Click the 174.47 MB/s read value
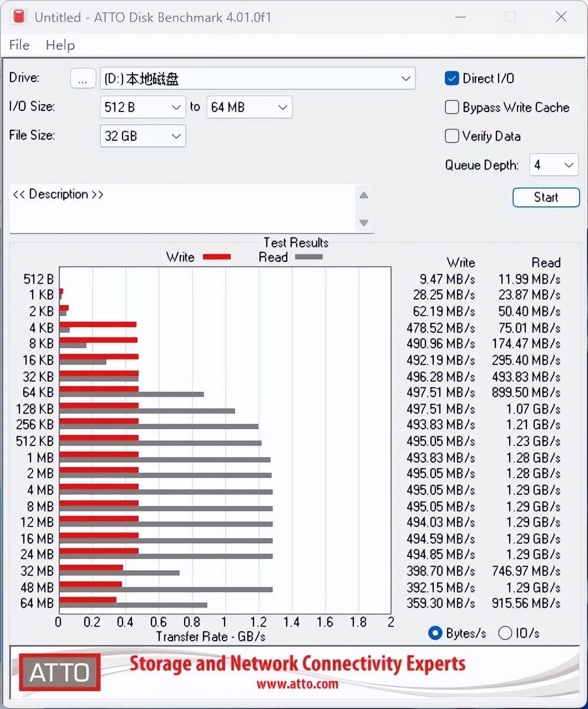588x709 pixels. pos(526,343)
